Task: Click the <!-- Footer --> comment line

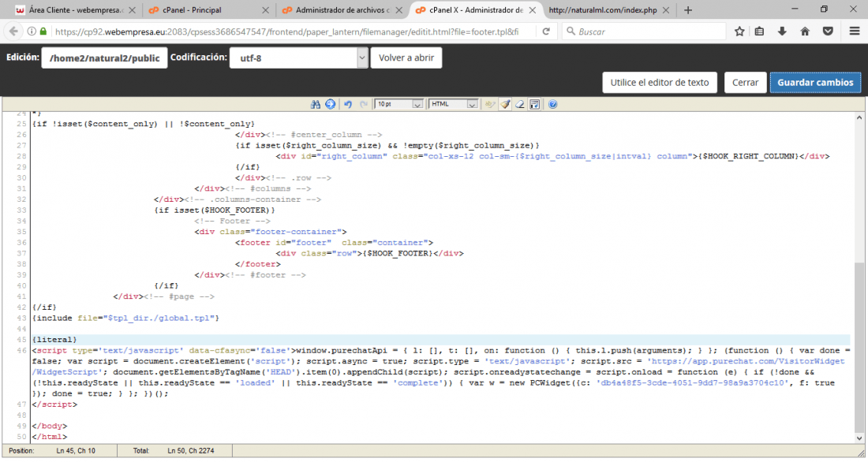Action: click(x=232, y=221)
